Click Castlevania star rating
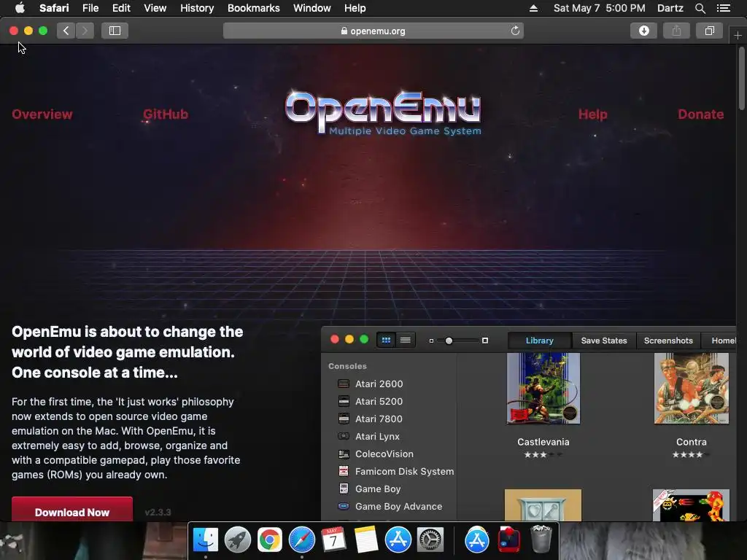Screen dimensions: 747x560 [x=543, y=455]
